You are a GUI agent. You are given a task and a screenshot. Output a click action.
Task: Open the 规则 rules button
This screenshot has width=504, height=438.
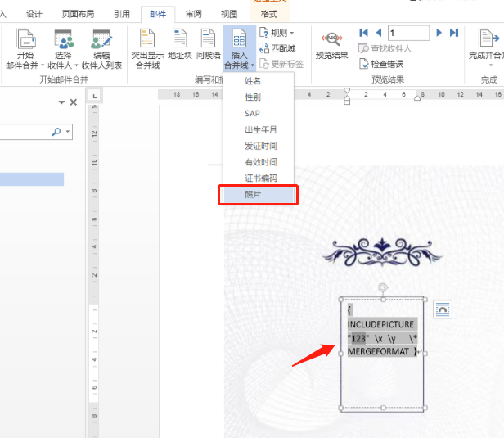tap(277, 33)
